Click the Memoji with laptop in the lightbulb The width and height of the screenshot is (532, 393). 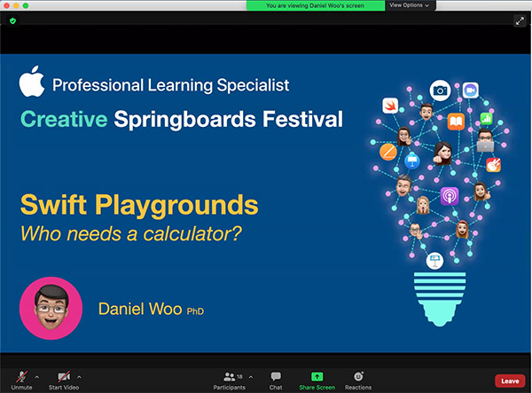coord(486,140)
